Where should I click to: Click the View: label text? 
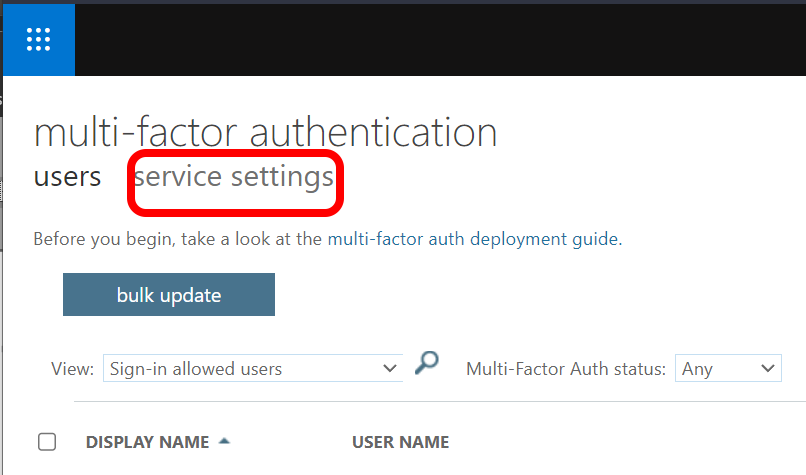pyautogui.click(x=73, y=369)
